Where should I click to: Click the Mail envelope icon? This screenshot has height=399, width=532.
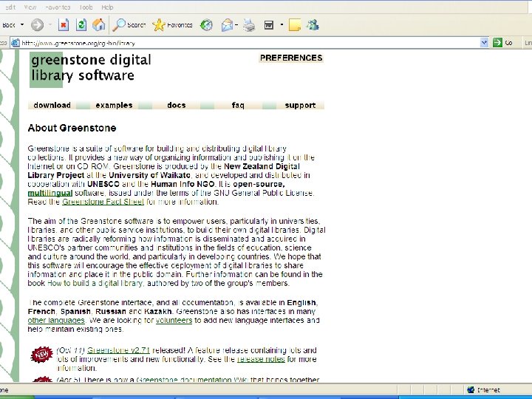tap(227, 25)
